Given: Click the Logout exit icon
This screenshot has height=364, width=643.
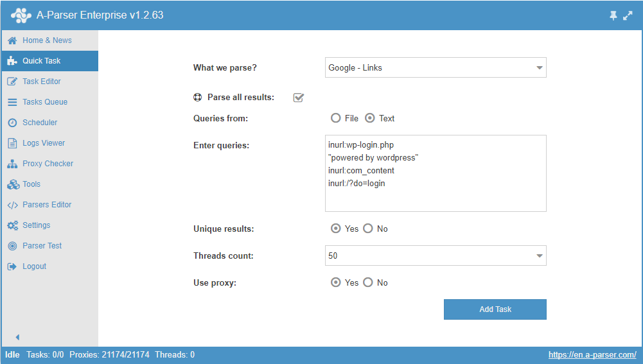Looking at the screenshot, I should click(x=12, y=266).
